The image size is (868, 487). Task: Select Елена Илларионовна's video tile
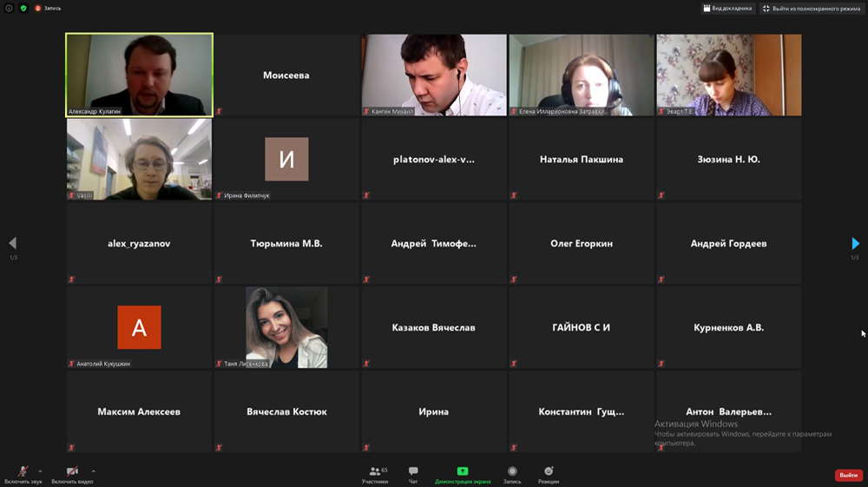pyautogui.click(x=582, y=75)
